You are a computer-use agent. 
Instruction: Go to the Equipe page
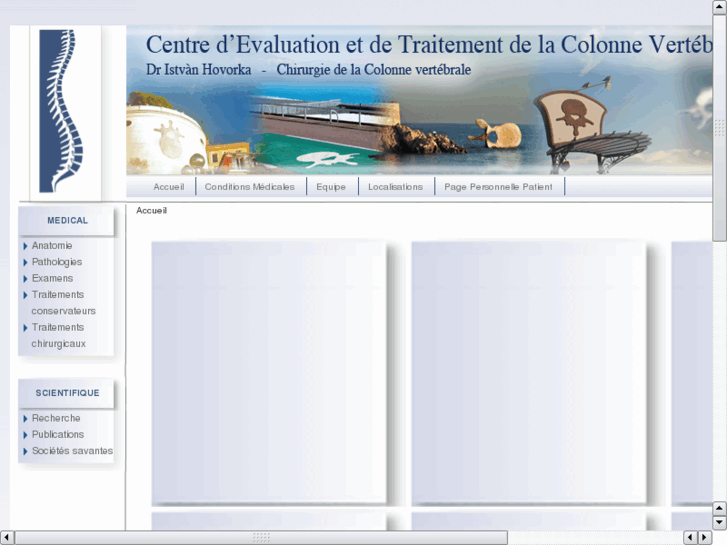tap(331, 187)
